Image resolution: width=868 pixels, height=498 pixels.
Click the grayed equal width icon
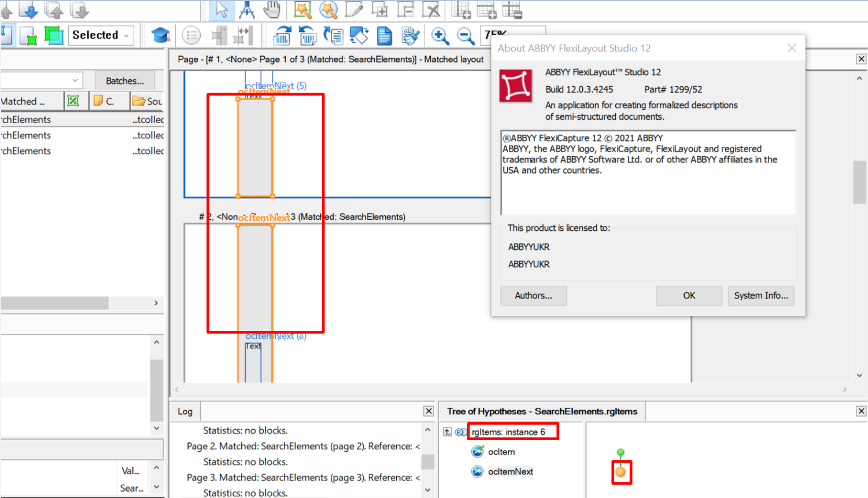click(x=243, y=36)
